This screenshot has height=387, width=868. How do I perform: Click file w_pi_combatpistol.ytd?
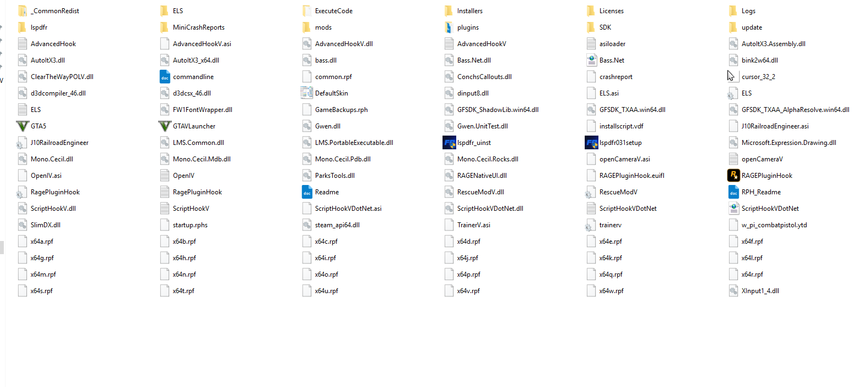coord(774,225)
